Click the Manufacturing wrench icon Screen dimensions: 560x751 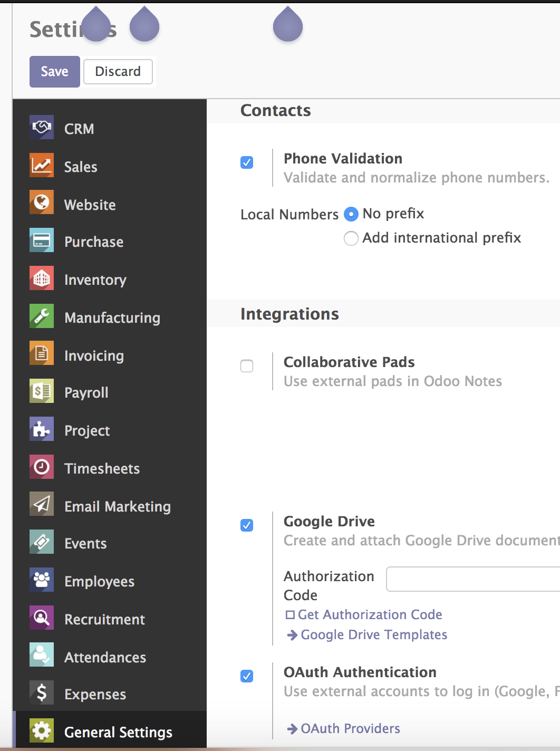pos(42,316)
